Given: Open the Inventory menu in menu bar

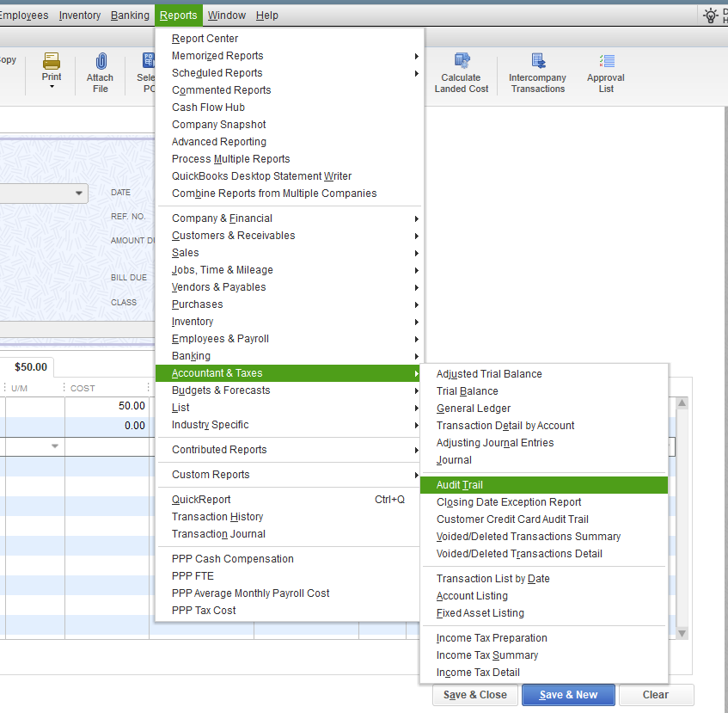Looking at the screenshot, I should tap(80, 15).
